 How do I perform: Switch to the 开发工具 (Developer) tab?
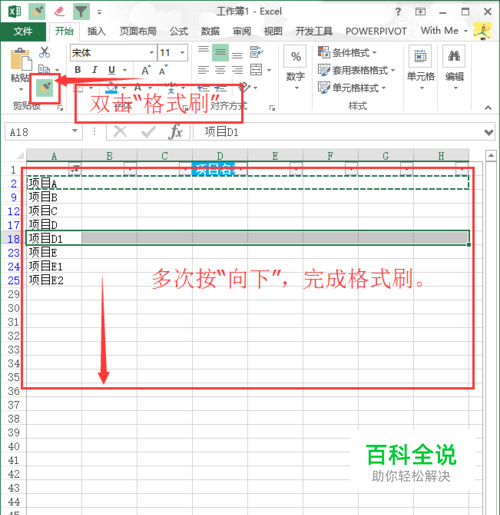pos(313,31)
